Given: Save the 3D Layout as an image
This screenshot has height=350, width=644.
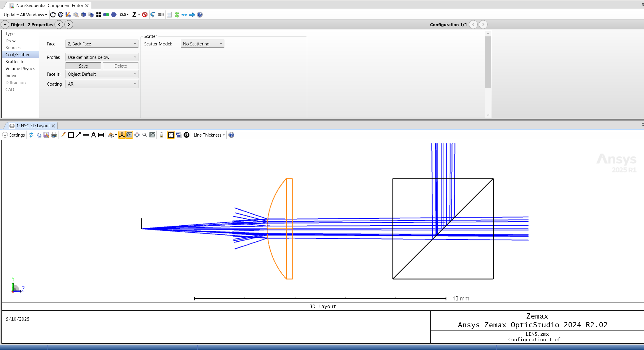Looking at the screenshot, I should [46, 135].
